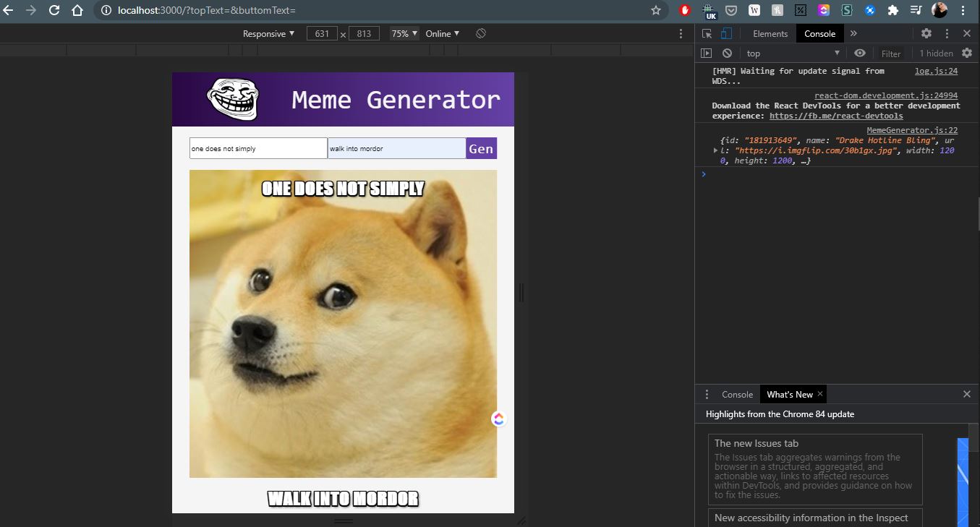Open the Pocket extension
This screenshot has height=527, width=980.
tap(731, 10)
